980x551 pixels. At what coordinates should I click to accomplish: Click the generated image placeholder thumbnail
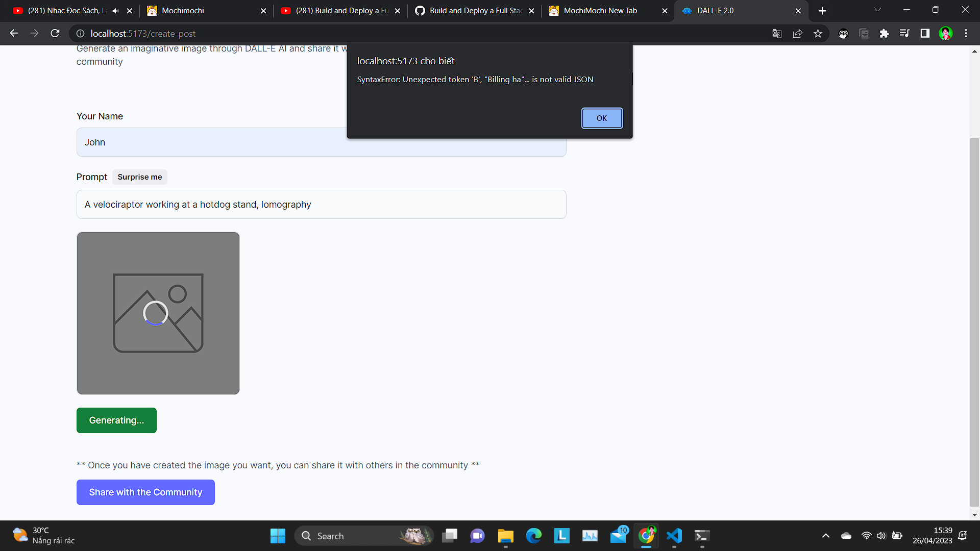tap(158, 313)
